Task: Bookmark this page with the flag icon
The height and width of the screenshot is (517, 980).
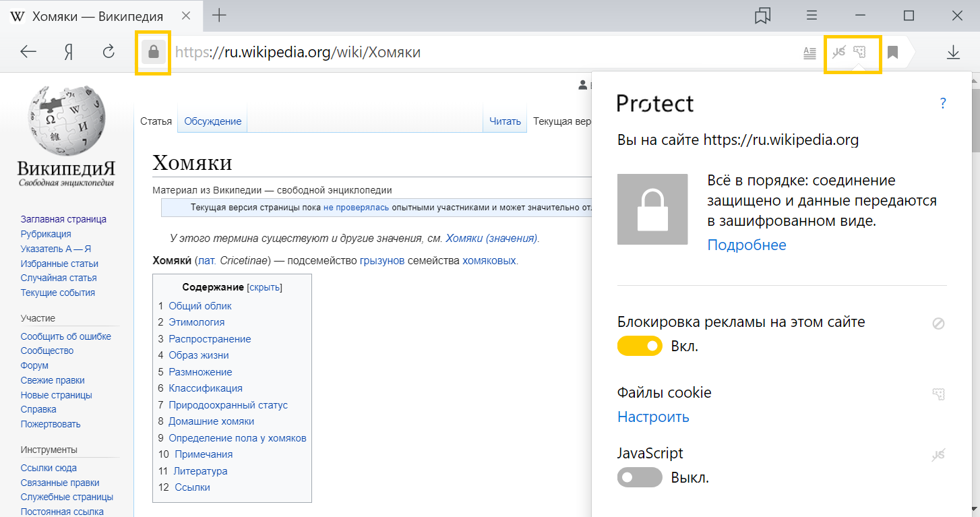Action: [892, 52]
